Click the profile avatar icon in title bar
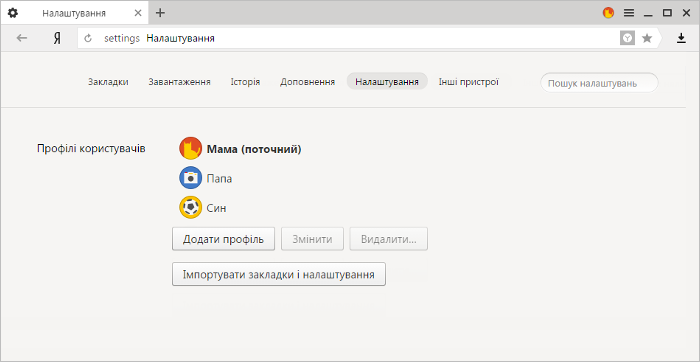The image size is (700, 362). click(x=608, y=13)
